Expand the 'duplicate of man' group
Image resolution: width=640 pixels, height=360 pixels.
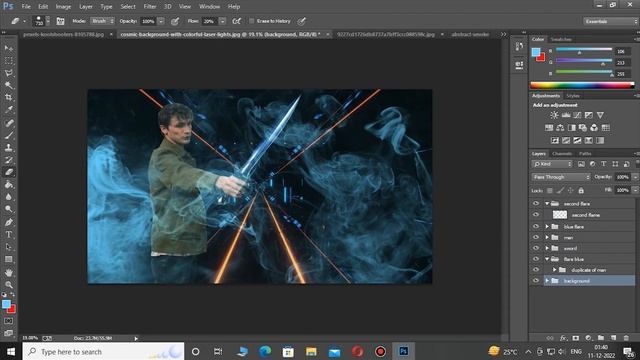pyautogui.click(x=554, y=270)
